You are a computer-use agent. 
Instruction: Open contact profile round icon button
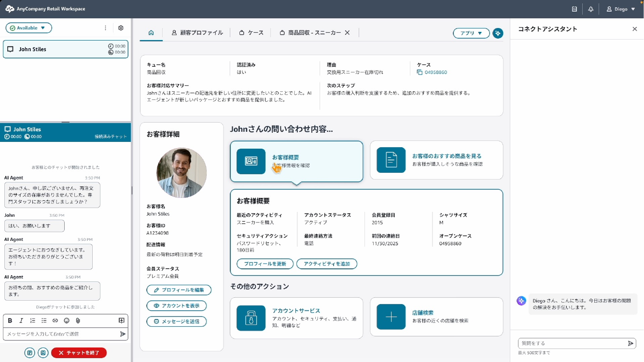coord(43,353)
